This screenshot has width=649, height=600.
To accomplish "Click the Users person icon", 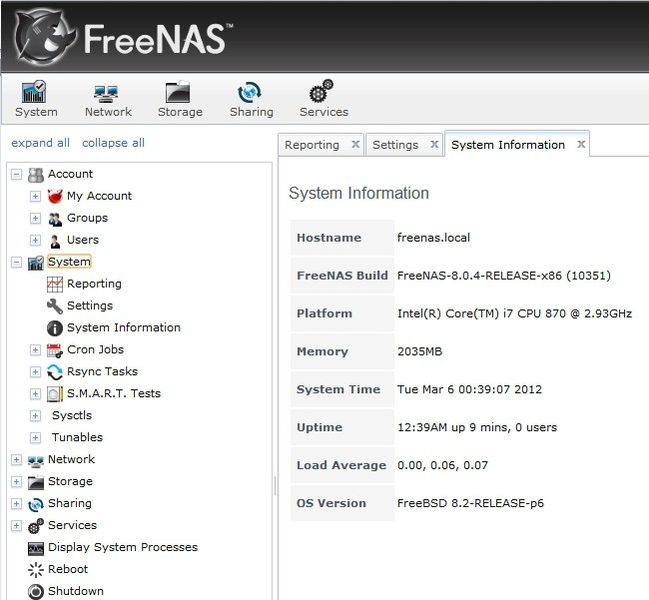I will pos(55,240).
